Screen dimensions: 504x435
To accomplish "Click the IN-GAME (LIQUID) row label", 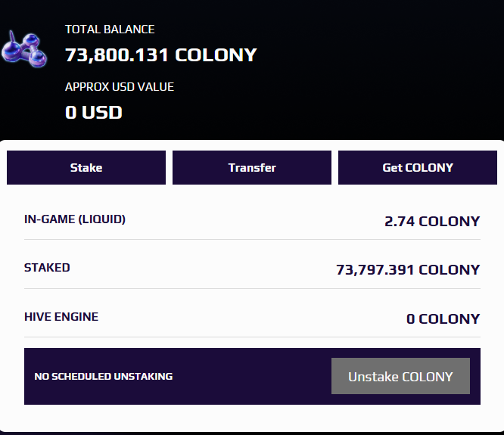I will pyautogui.click(x=75, y=219).
